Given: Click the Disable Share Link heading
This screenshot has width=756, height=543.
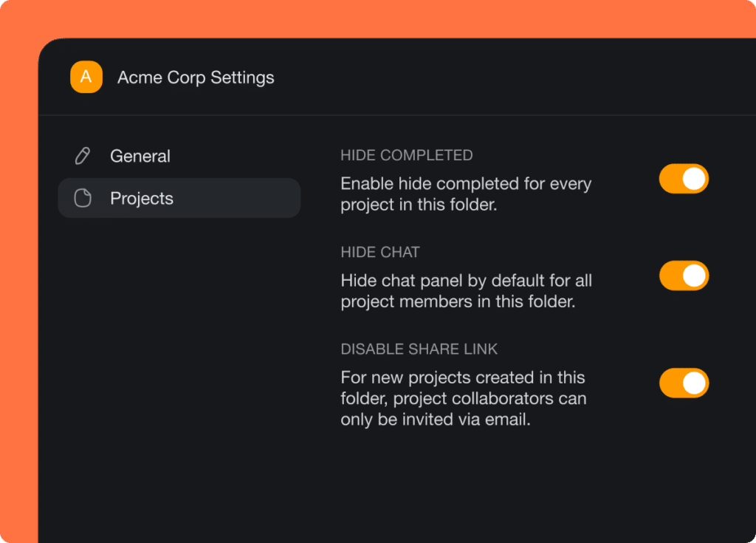Looking at the screenshot, I should tap(419, 349).
